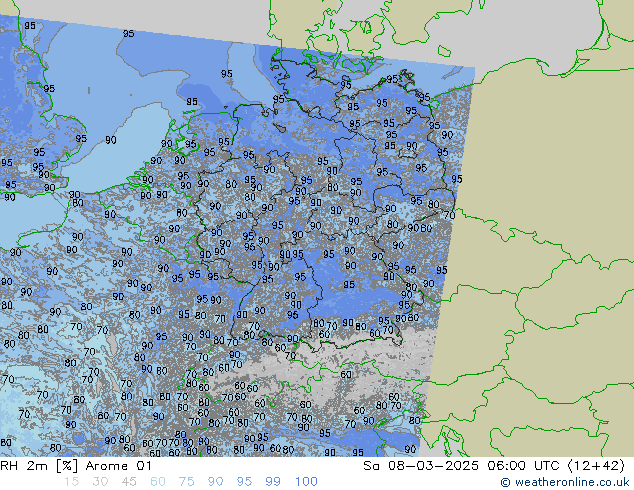
Task: Click legend value 75
Action: point(186,482)
